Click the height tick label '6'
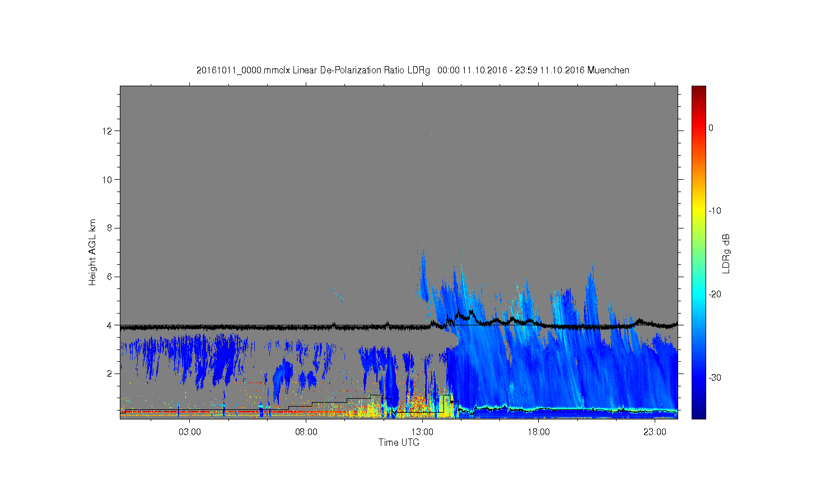The width and height of the screenshot is (840, 504). (x=110, y=277)
